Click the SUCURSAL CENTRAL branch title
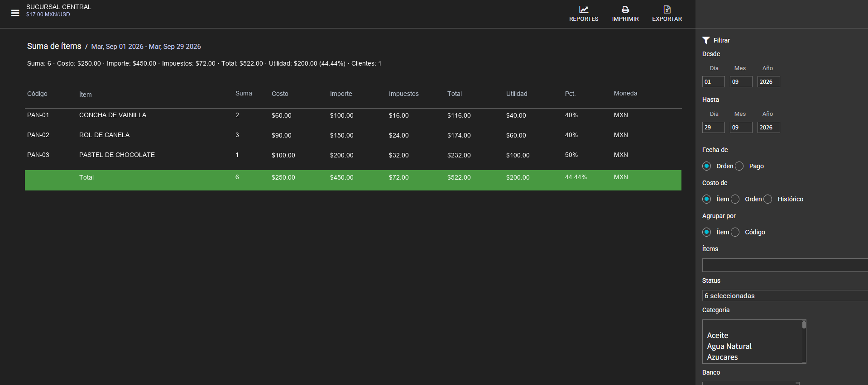This screenshot has width=868, height=385. click(59, 7)
